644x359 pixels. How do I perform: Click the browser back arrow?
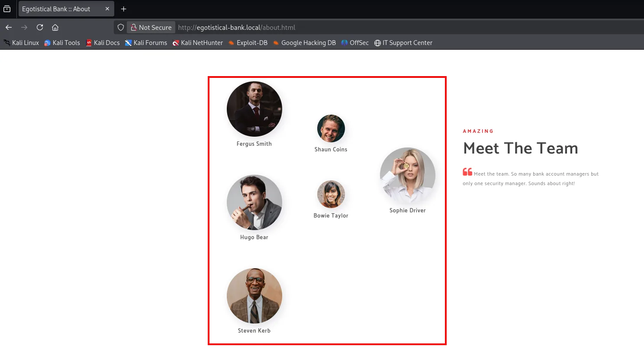[9, 27]
